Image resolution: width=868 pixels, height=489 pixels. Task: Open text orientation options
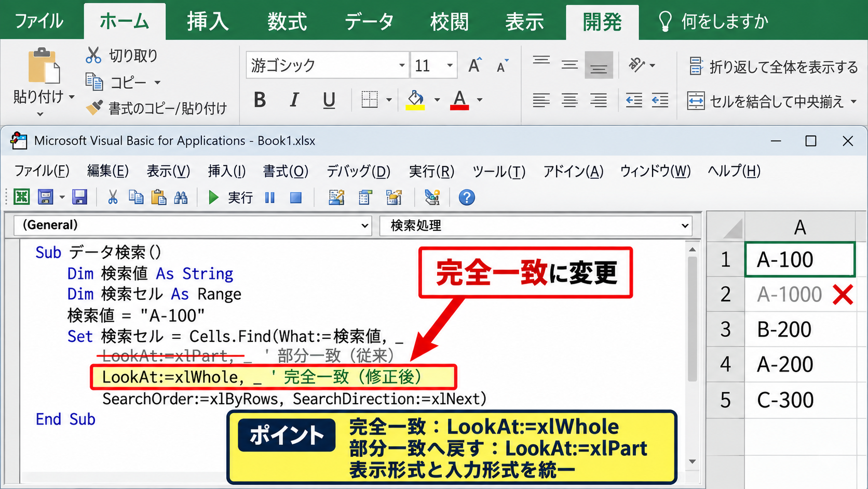tap(642, 65)
